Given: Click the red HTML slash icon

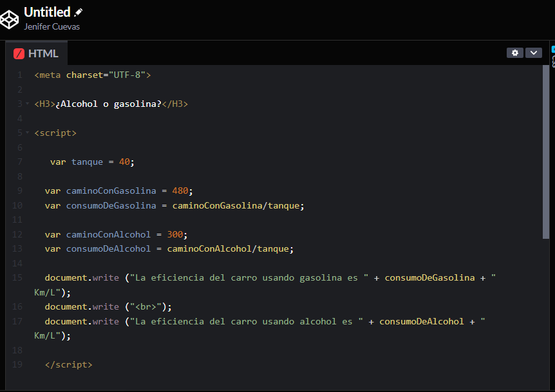Looking at the screenshot, I should click(x=19, y=54).
